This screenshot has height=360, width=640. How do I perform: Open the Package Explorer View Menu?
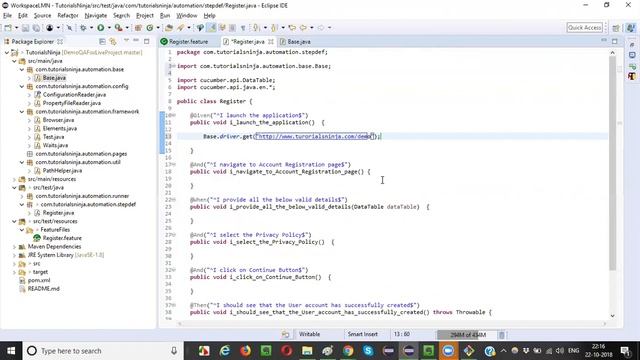click(x=126, y=41)
